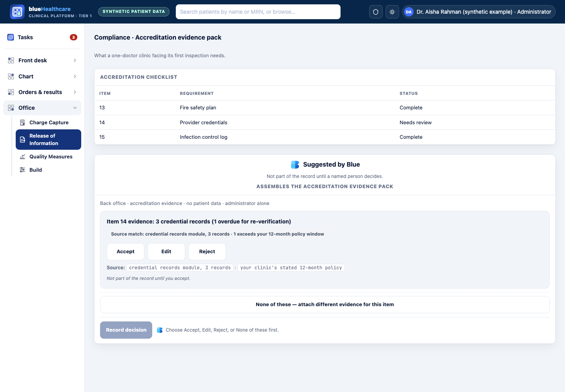Click the Synthetic Patient Data badge
This screenshot has width=565, height=392.
(x=134, y=12)
